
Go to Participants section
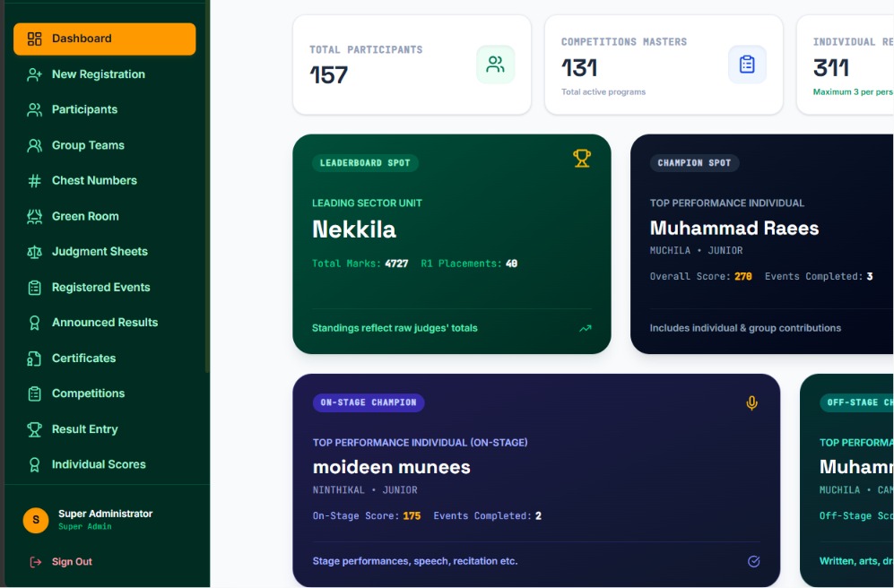(104, 110)
